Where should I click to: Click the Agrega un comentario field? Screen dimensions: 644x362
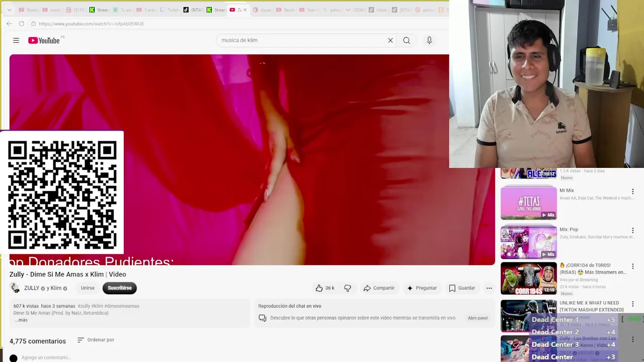pos(46,357)
